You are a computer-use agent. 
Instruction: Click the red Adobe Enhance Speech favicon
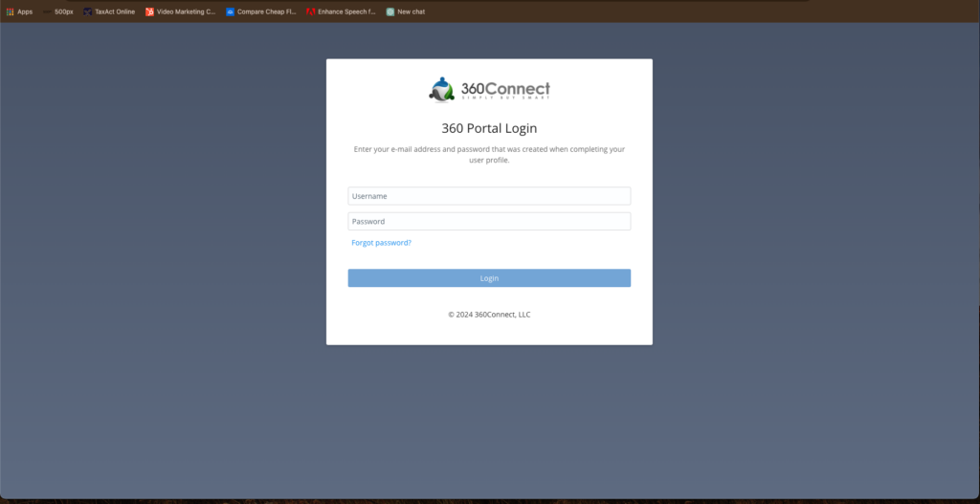tap(310, 11)
